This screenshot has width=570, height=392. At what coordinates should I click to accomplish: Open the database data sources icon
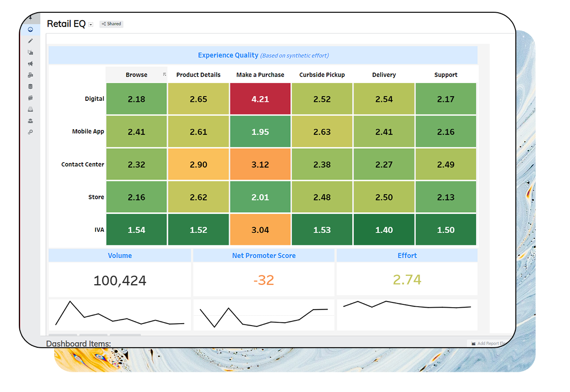click(x=31, y=86)
